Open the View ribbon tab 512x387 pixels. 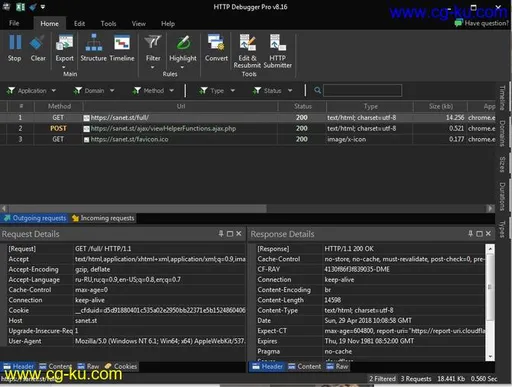(138, 23)
